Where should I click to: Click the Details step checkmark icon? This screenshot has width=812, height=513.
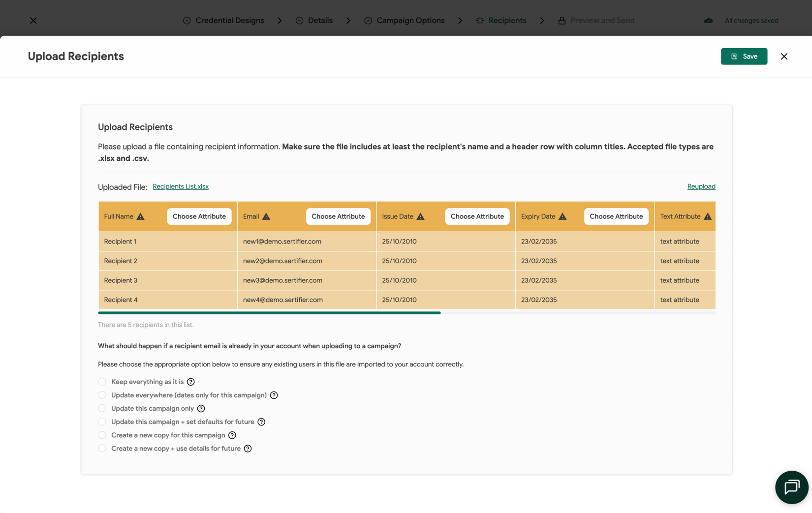[299, 21]
